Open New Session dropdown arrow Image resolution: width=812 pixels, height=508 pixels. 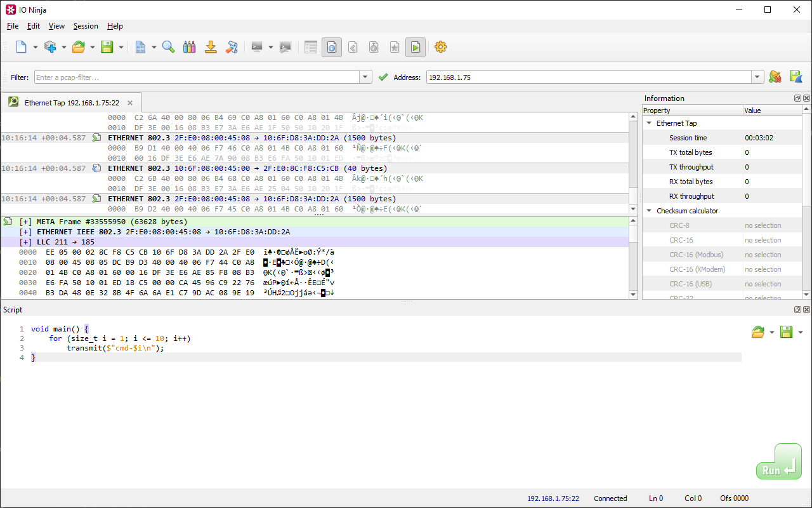(36, 47)
